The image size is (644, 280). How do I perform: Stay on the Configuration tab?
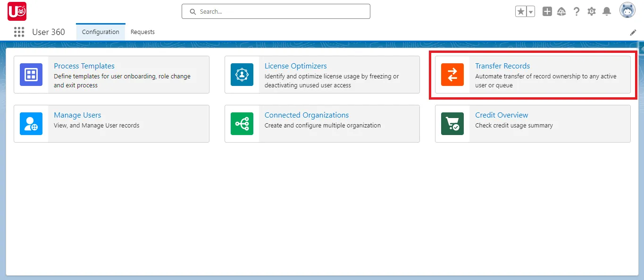pos(100,32)
